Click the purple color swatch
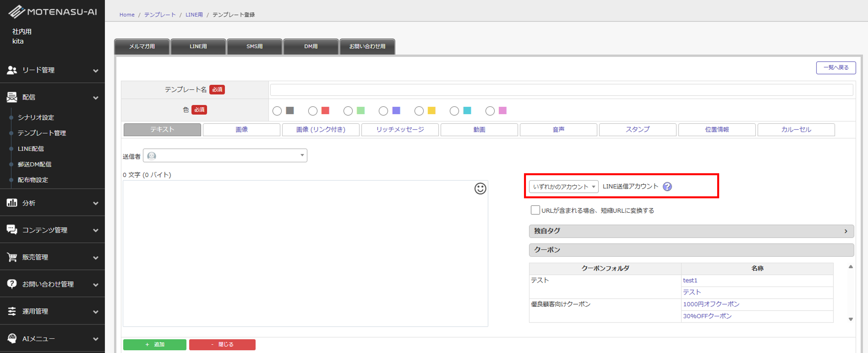The height and width of the screenshot is (353, 868). 396,110
